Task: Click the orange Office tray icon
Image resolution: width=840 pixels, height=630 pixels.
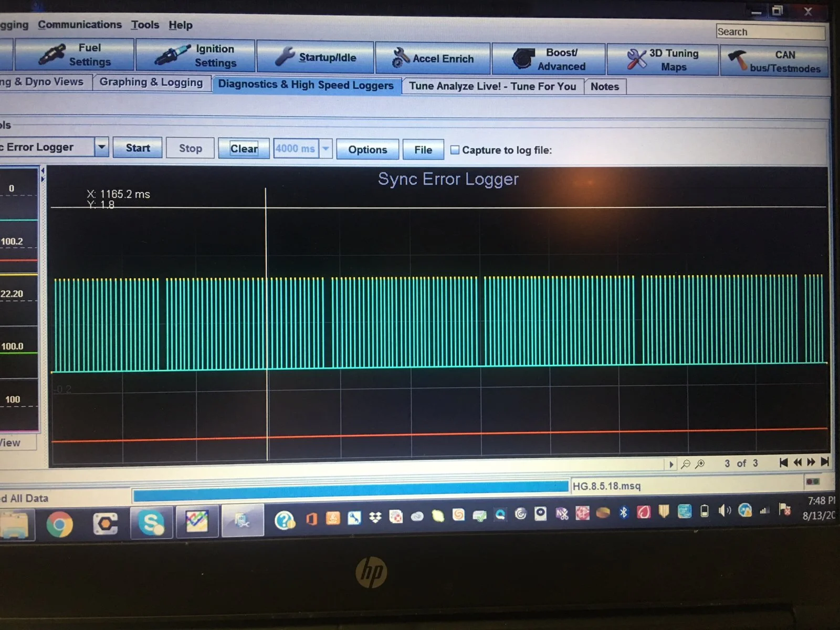Action: point(311,519)
